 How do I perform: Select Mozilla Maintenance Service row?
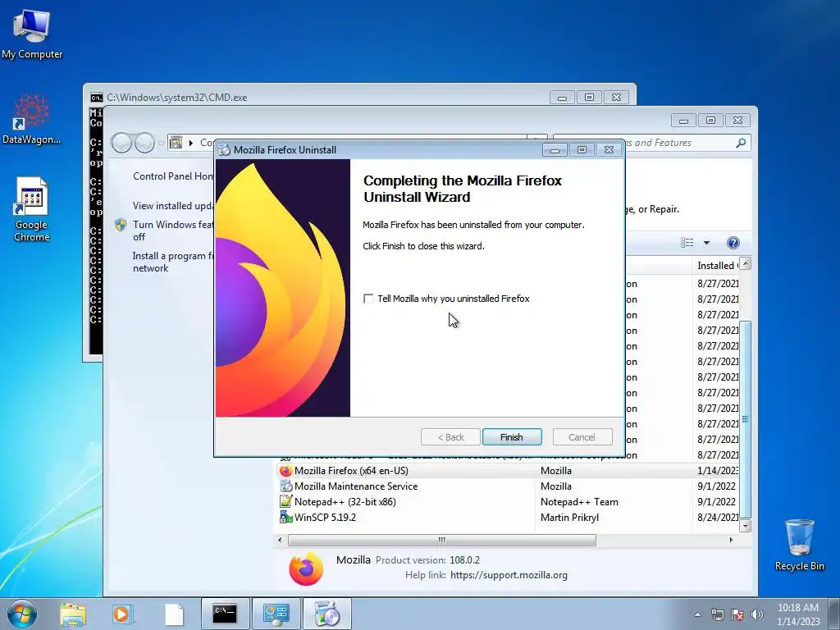click(508, 486)
